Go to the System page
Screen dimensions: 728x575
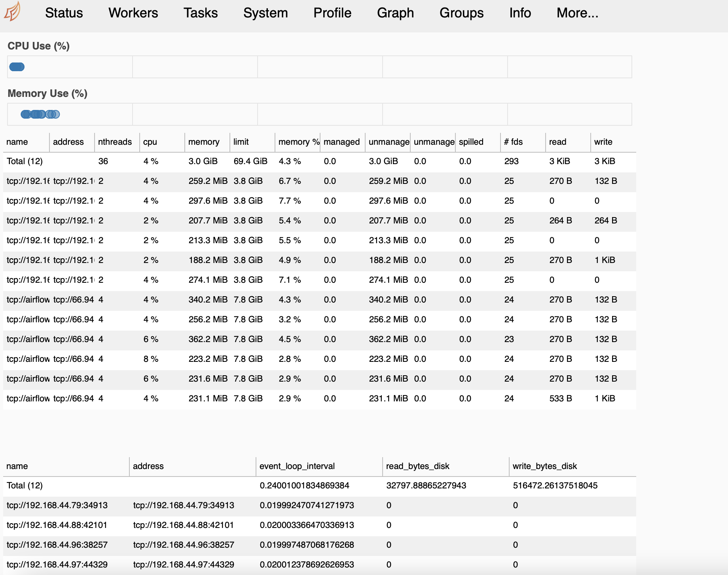[x=265, y=13]
